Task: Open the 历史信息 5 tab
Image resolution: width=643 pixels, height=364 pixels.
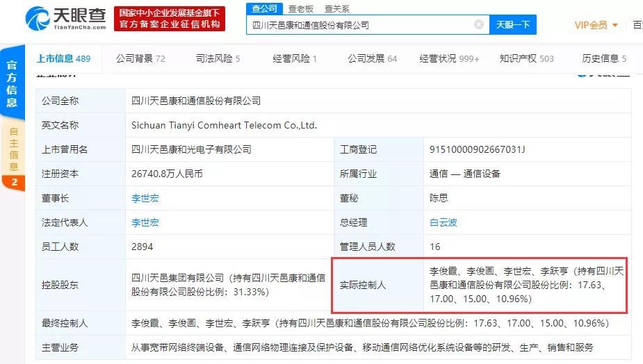Action: (x=604, y=58)
